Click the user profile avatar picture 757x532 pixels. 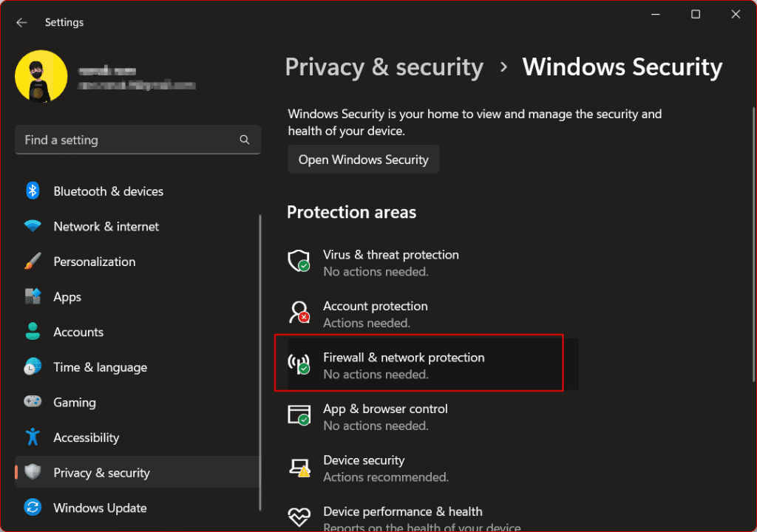tap(41, 76)
